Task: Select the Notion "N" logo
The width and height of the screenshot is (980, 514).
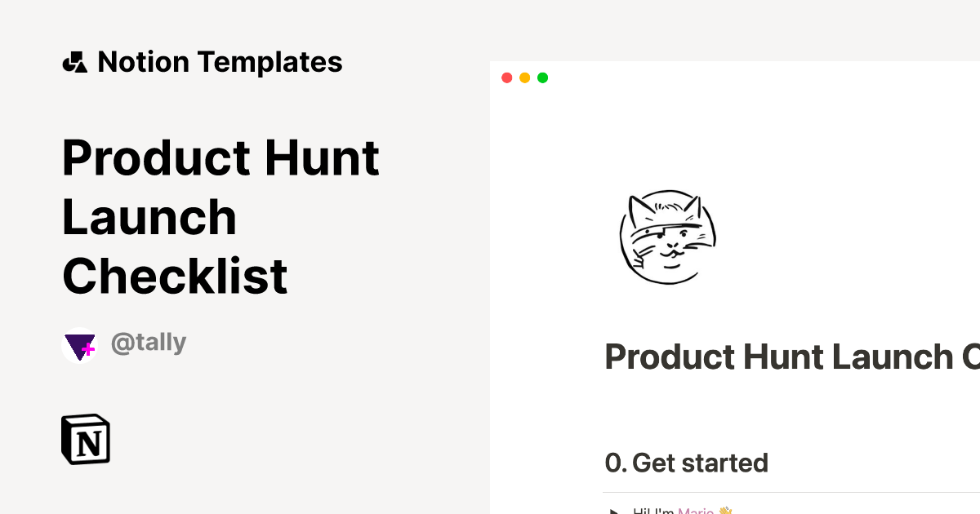Action: click(84, 439)
